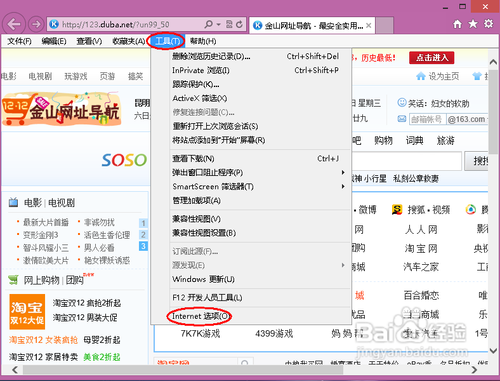Screen dimensions: 500x381
Task: Choose ActiveX 筛选(X) menu item
Action: pyautogui.click(x=251, y=98)
